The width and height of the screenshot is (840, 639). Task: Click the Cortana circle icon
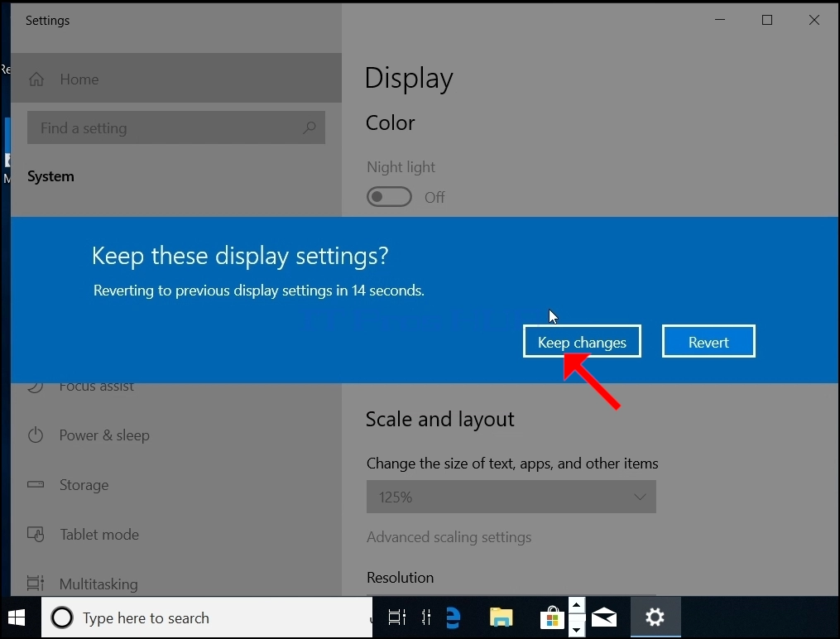(61, 617)
